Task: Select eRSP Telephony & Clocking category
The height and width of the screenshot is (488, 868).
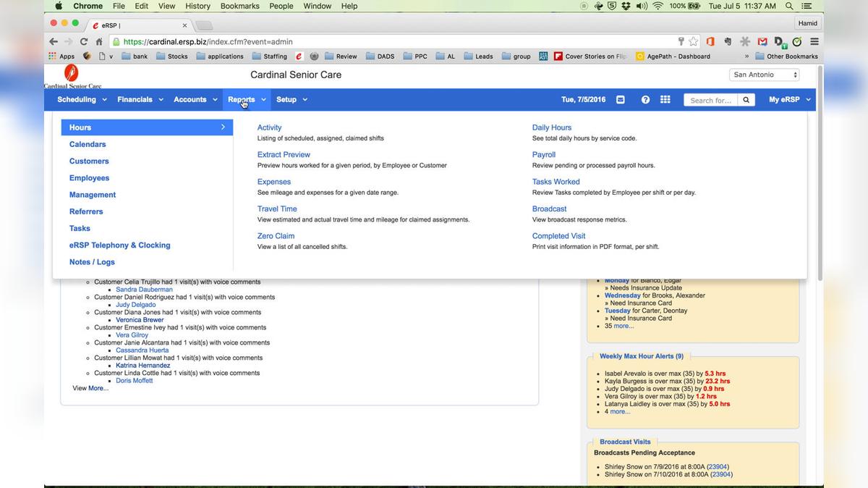Action: click(119, 245)
